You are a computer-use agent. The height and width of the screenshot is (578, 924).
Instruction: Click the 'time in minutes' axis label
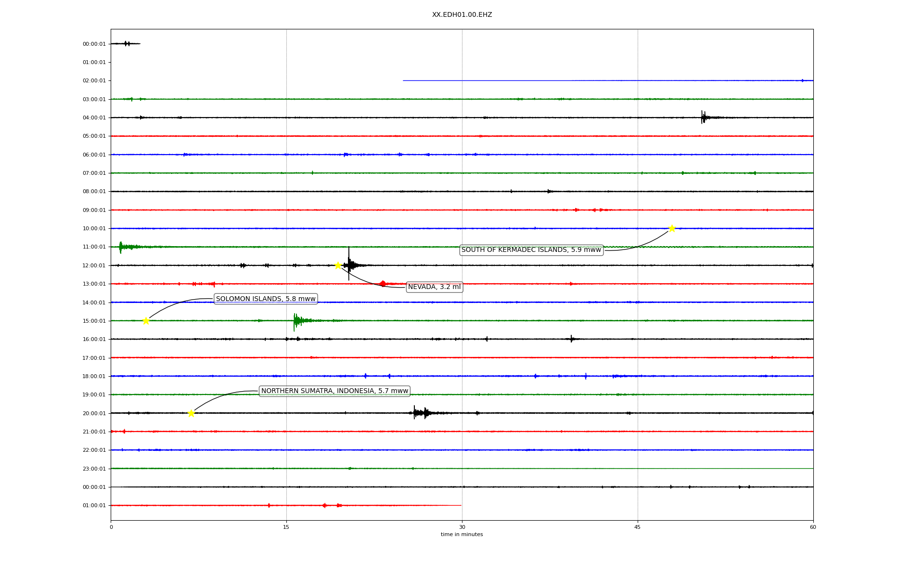462,535
